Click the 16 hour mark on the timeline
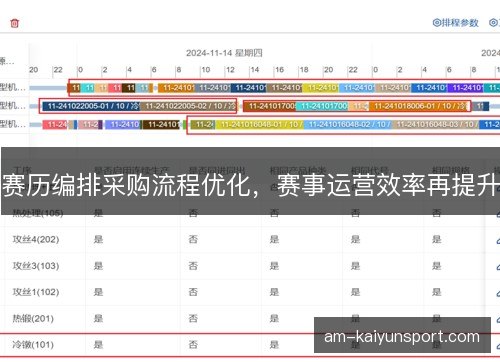Viewport: 500px width, 362px height. [x=279, y=70]
